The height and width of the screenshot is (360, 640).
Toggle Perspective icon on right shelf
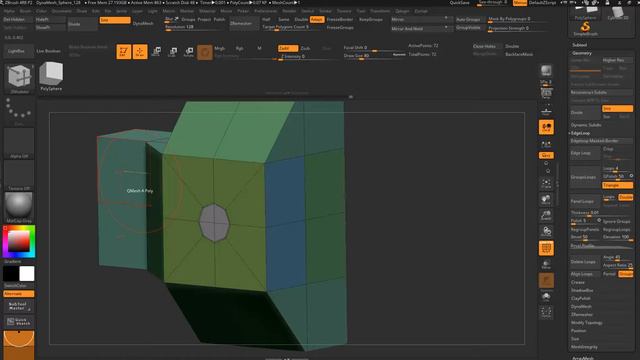point(546,94)
